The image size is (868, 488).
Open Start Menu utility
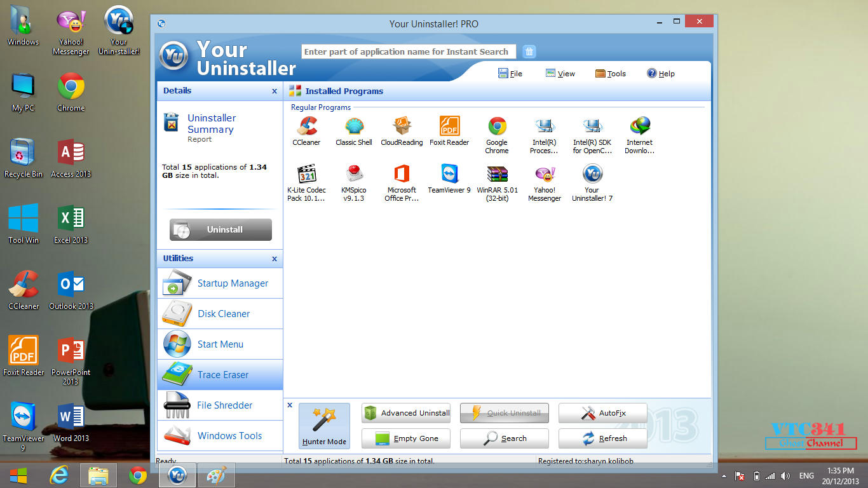[220, 344]
